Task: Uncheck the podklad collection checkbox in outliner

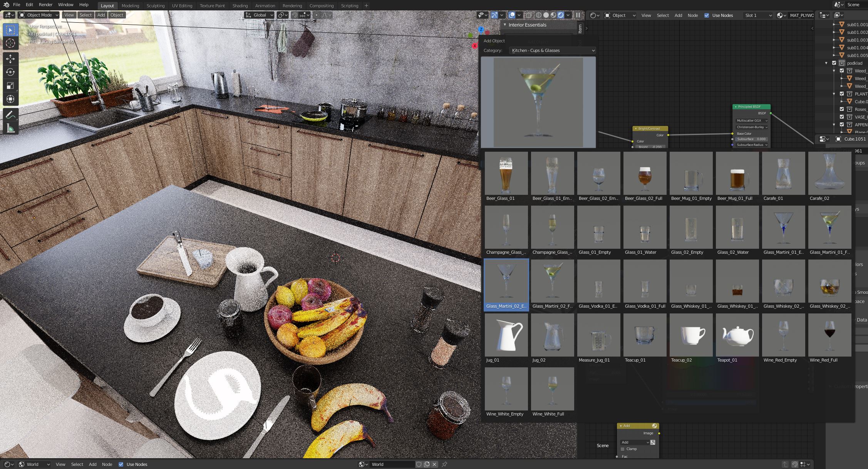Action: 834,63
